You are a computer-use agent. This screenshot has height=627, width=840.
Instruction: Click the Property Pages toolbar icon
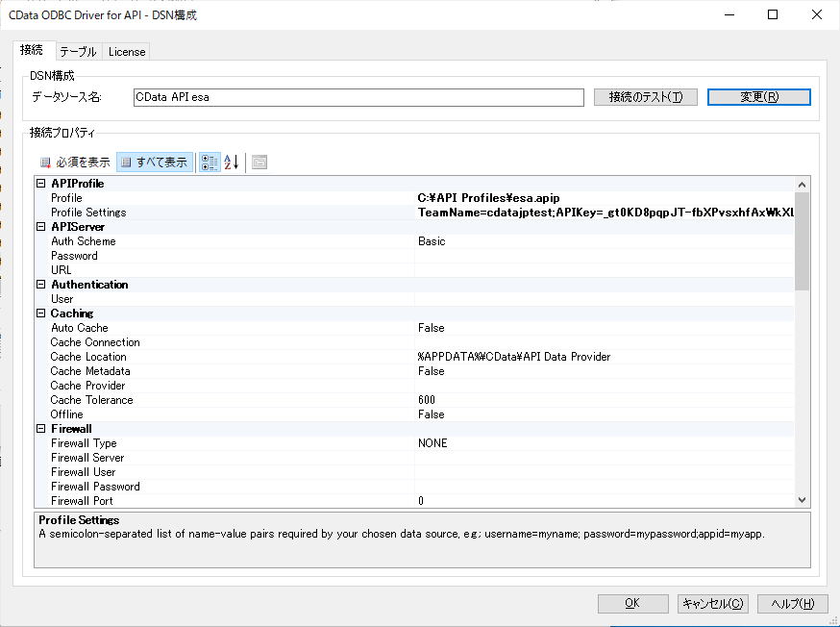[x=259, y=163]
